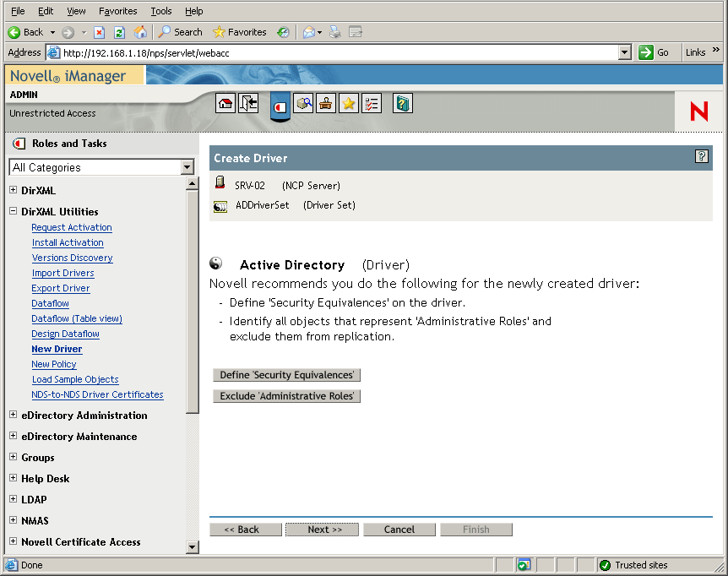Click Next to continue the driver wizard
The width and height of the screenshot is (728, 576).
322,530
